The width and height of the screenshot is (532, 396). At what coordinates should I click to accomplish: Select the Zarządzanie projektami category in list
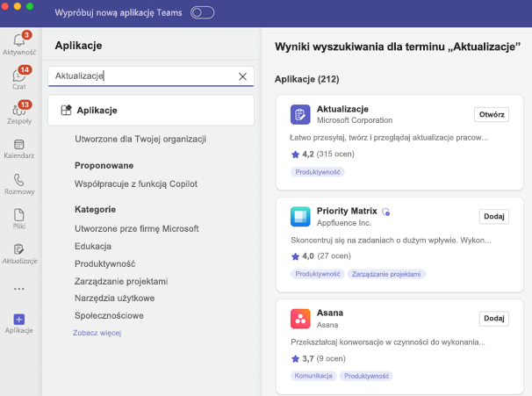(x=121, y=281)
